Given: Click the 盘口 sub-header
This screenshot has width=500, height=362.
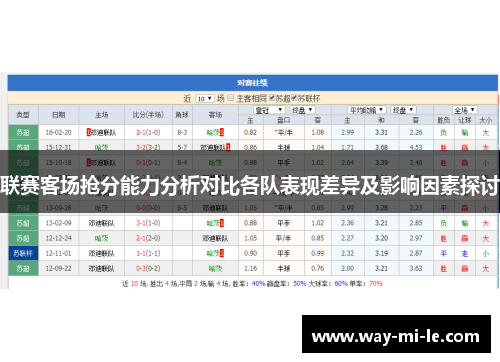Looking at the screenshot, I should [x=284, y=120].
